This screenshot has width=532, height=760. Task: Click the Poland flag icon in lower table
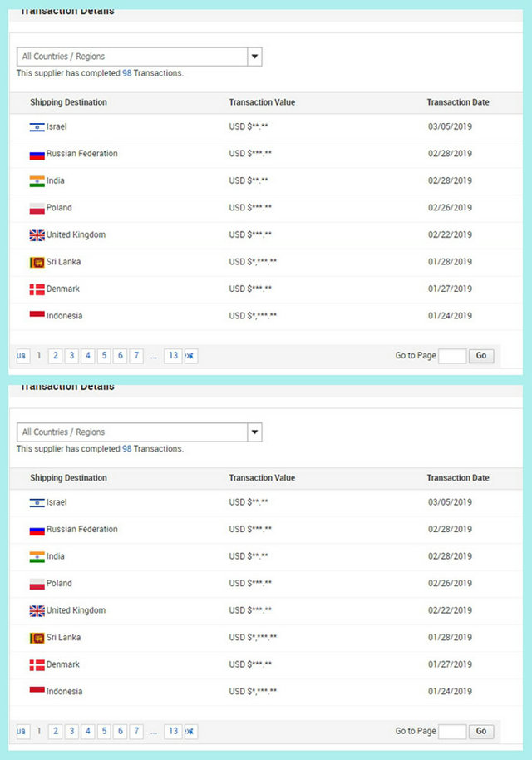point(37,584)
